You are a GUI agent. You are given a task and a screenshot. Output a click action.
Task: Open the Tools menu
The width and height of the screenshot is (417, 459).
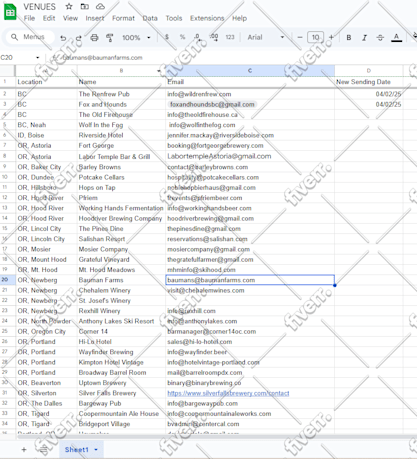(x=174, y=18)
